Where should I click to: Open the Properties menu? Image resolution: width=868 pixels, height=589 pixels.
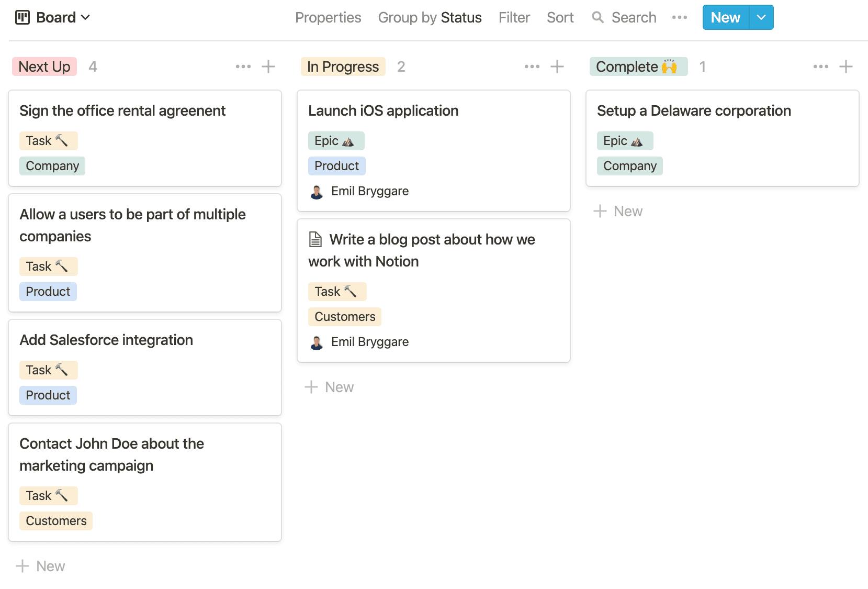pyautogui.click(x=328, y=17)
